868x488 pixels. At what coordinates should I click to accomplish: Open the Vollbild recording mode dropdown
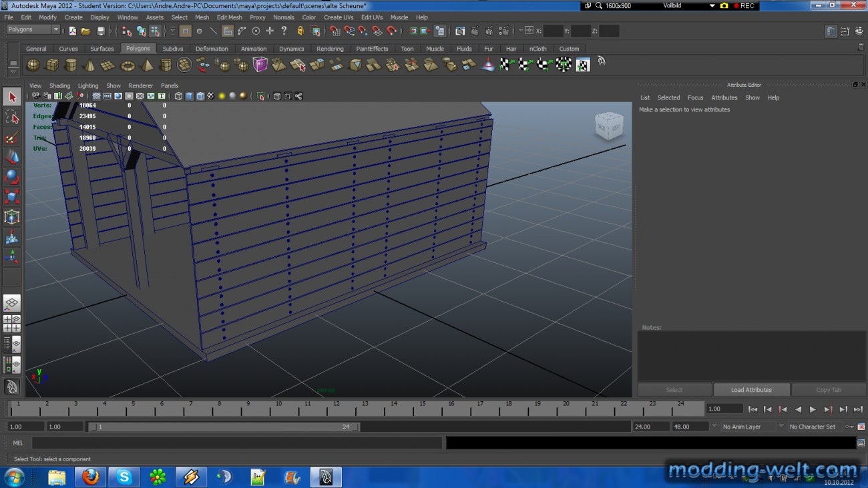[712, 5]
